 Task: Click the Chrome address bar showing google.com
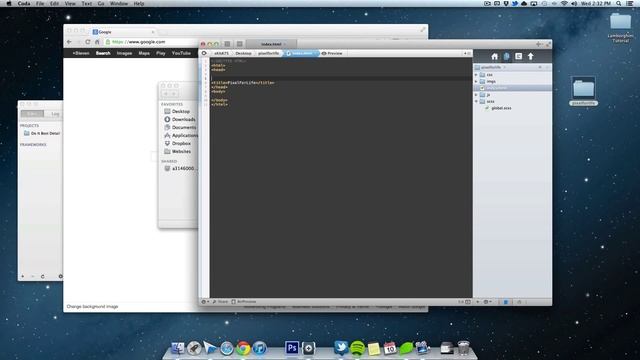coord(151,42)
